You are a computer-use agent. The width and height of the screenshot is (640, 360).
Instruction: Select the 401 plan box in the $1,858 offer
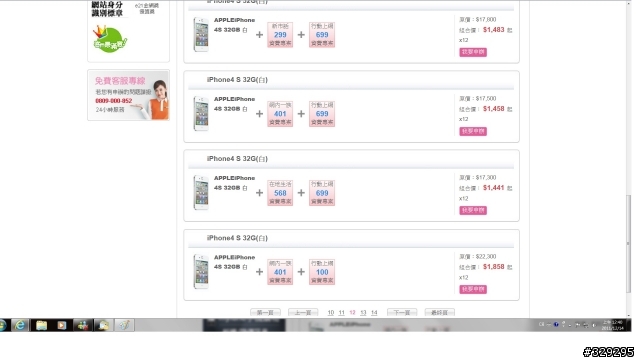click(280, 272)
